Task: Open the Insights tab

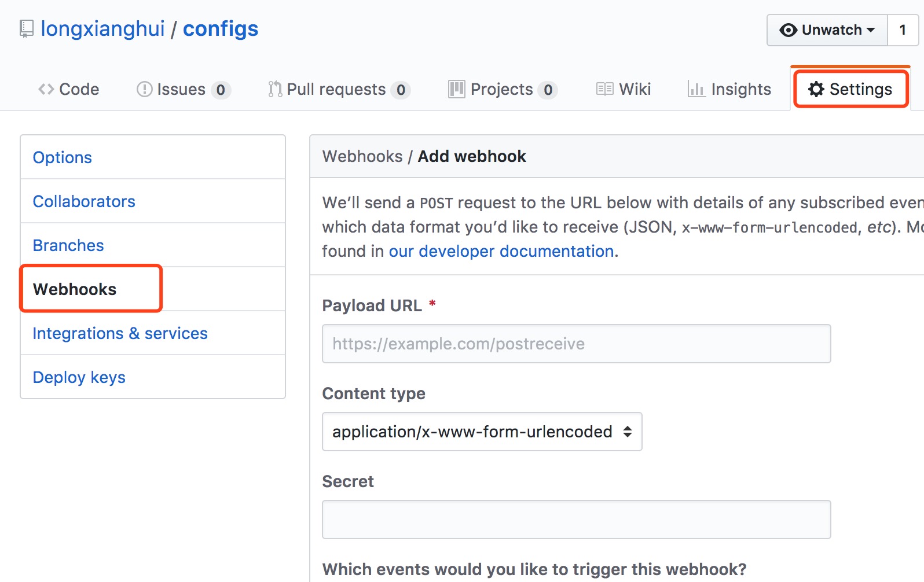Action: tap(729, 89)
